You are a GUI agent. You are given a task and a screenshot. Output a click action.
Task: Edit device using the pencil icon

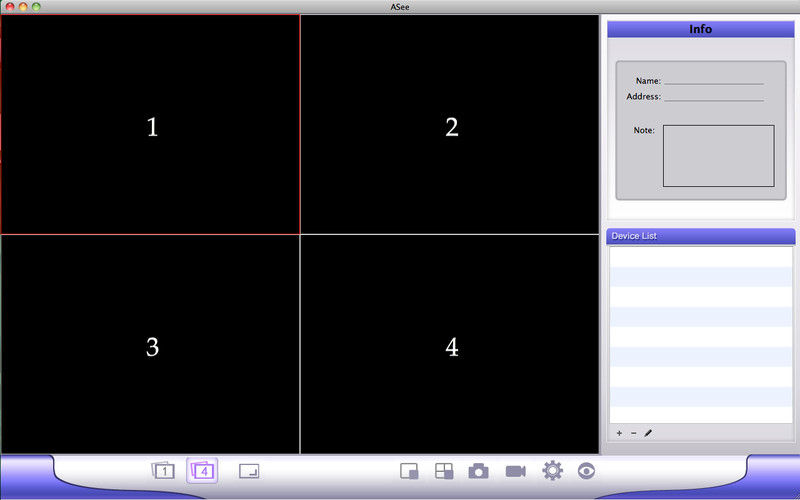coord(648,433)
